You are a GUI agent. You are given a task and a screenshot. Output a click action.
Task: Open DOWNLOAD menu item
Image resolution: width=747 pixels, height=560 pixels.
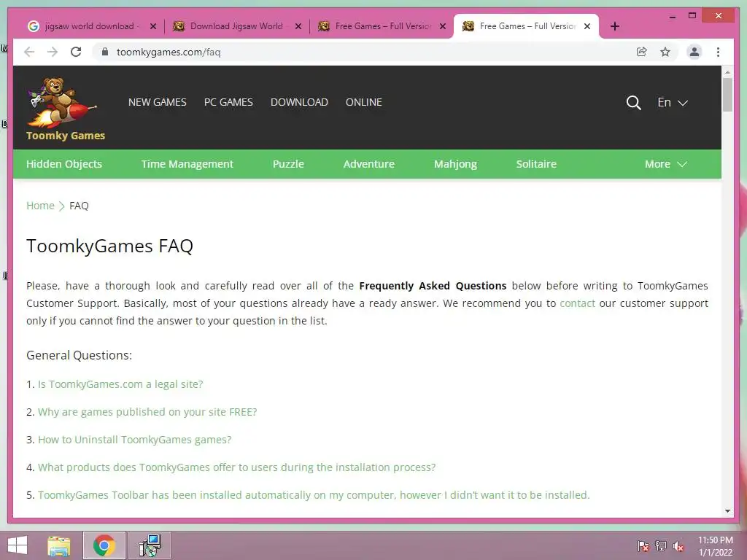(299, 102)
